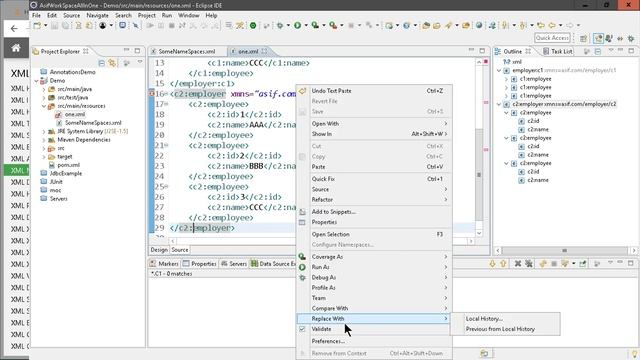Open the Navigate menu
The image size is (640, 360).
[x=98, y=16]
